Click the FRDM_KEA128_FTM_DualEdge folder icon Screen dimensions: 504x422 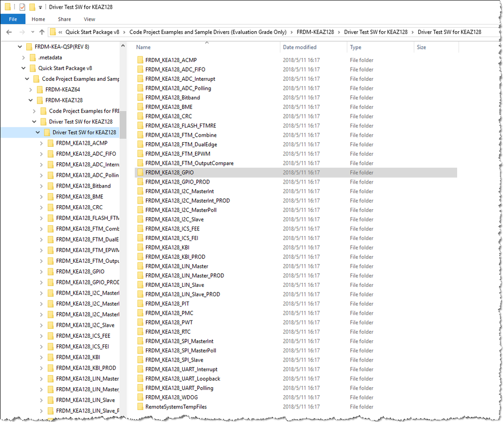click(140, 144)
